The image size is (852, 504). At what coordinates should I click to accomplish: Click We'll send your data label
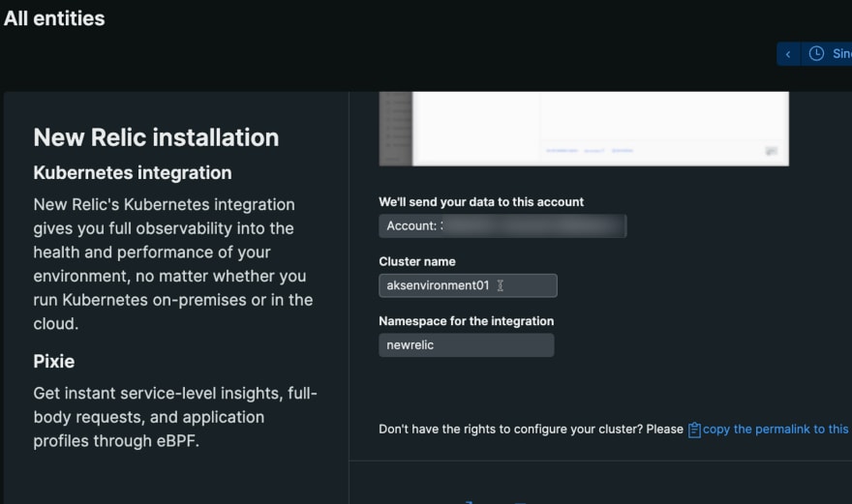[x=481, y=202]
